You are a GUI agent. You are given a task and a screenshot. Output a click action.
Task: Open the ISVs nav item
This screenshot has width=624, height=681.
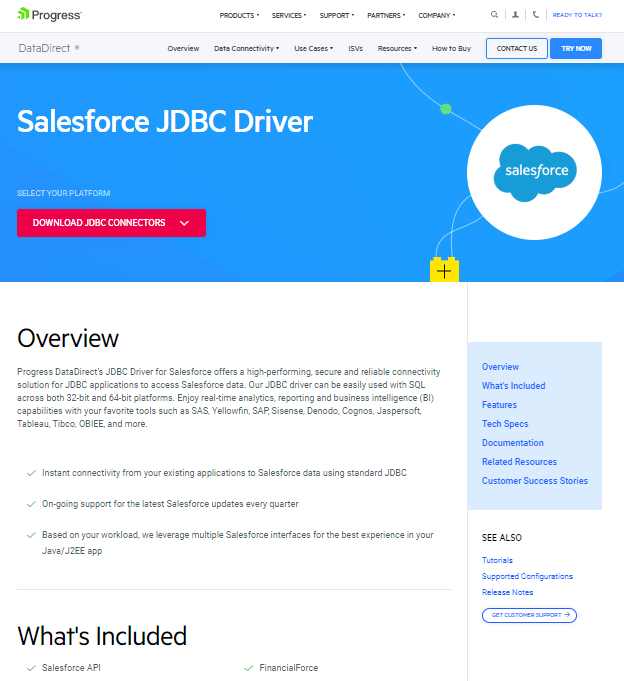coord(355,48)
